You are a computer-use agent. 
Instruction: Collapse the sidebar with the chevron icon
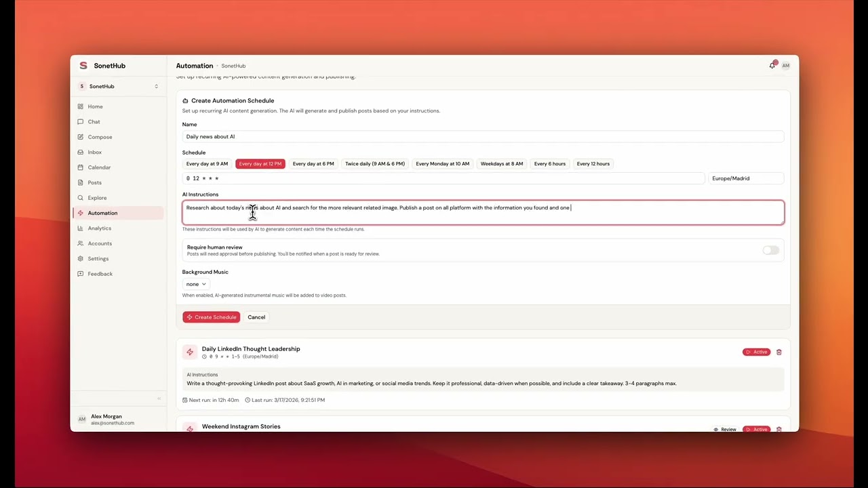click(x=159, y=399)
